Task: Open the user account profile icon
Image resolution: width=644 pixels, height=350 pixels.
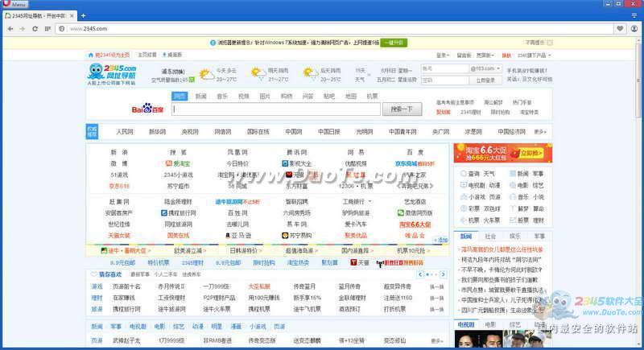Action: (634, 29)
